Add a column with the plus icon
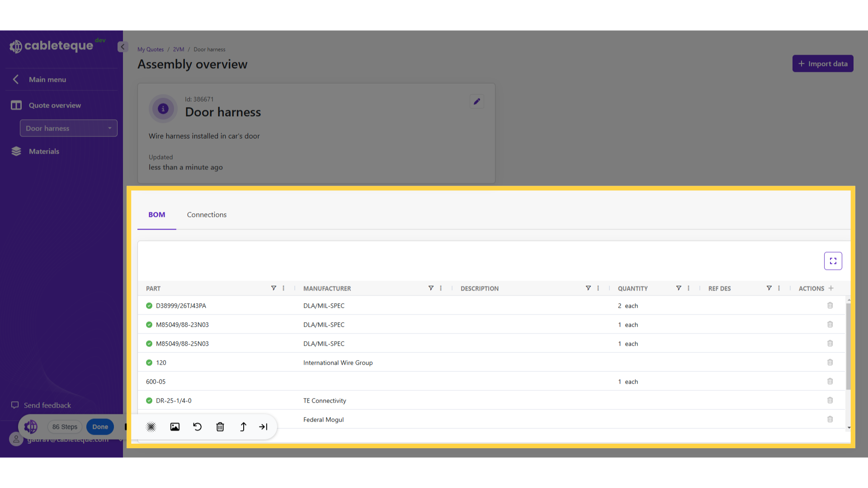Screen dimensions: 868x488 [831, 288]
